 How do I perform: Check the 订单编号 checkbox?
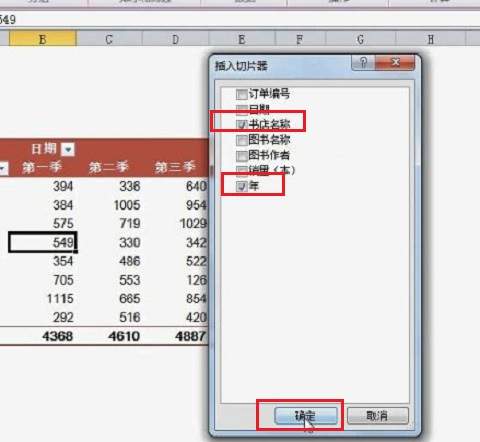point(242,94)
